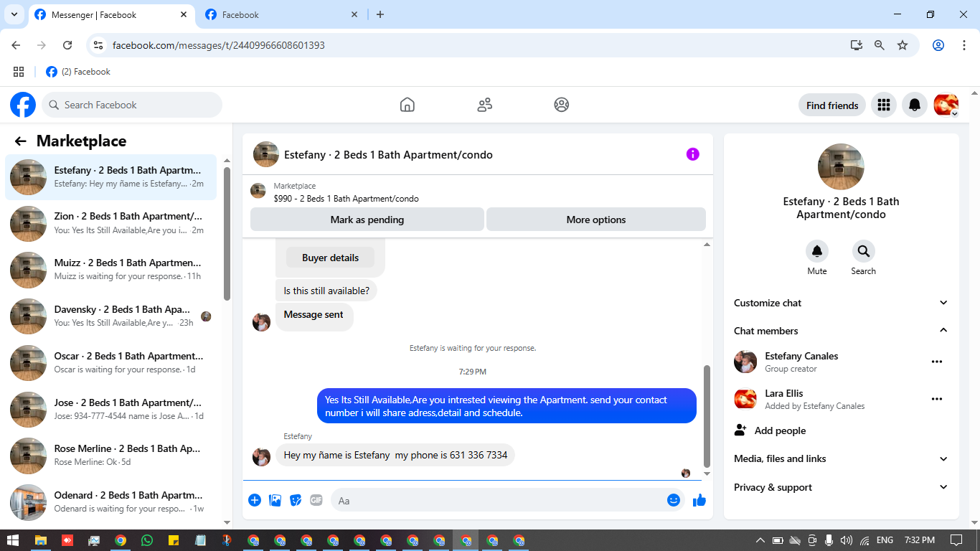Switch to the Messenger | Facebook tab
980x551 pixels.
[111, 15]
